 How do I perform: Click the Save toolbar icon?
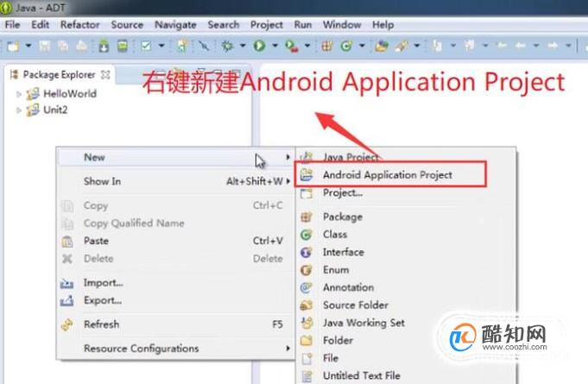click(45, 46)
